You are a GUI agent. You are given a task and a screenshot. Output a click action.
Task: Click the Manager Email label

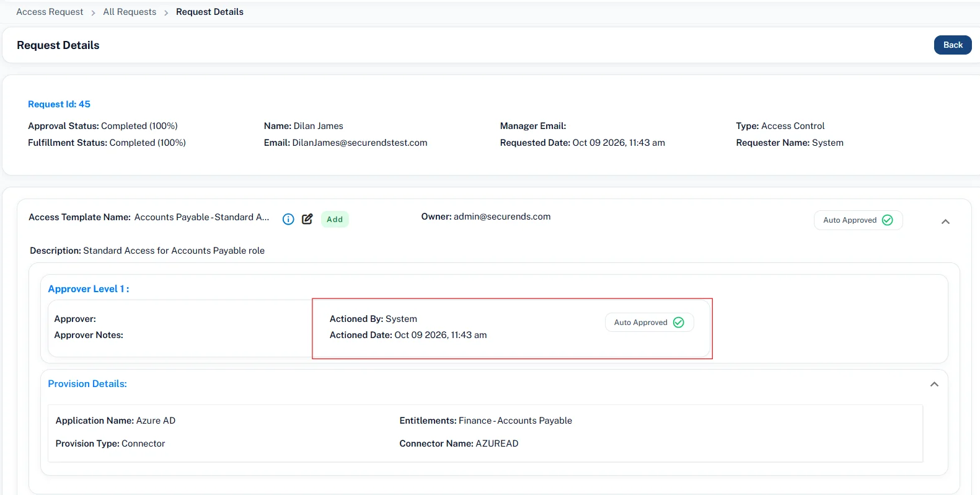click(533, 126)
